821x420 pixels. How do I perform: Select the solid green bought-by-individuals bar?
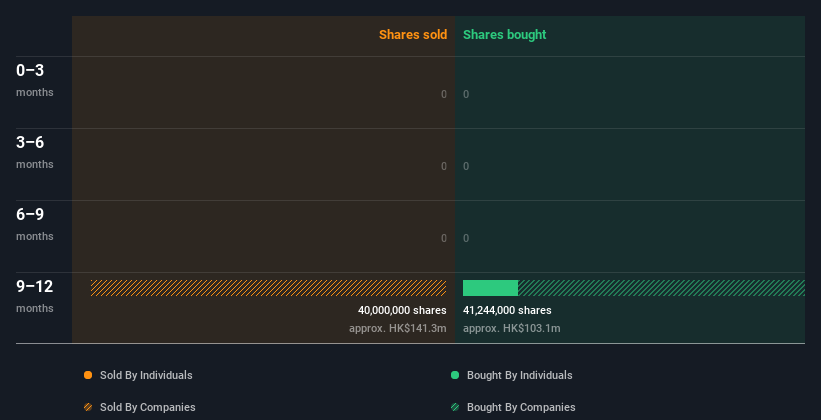(x=491, y=288)
